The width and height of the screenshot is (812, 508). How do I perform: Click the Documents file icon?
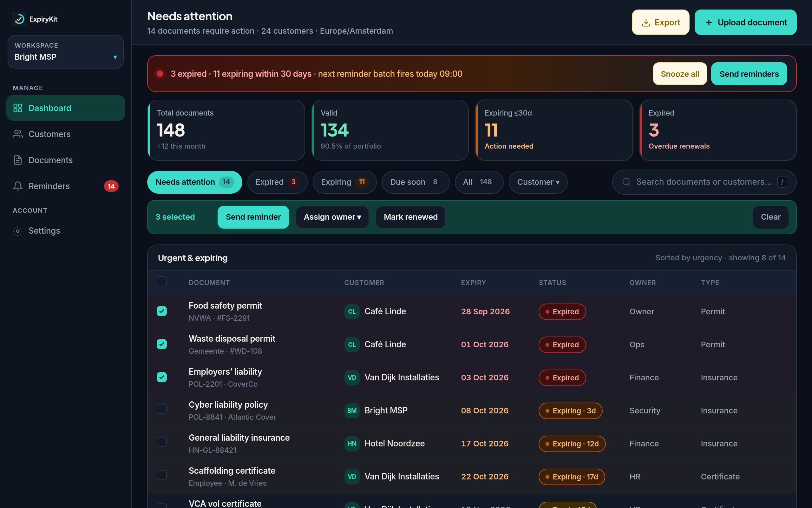pyautogui.click(x=18, y=160)
